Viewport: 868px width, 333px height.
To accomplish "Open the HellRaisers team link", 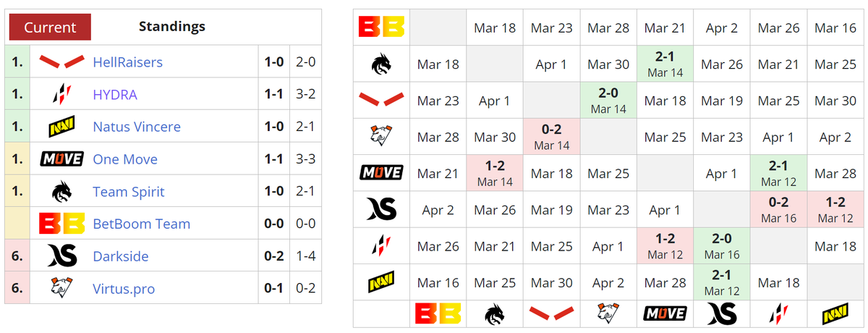I will click(127, 62).
